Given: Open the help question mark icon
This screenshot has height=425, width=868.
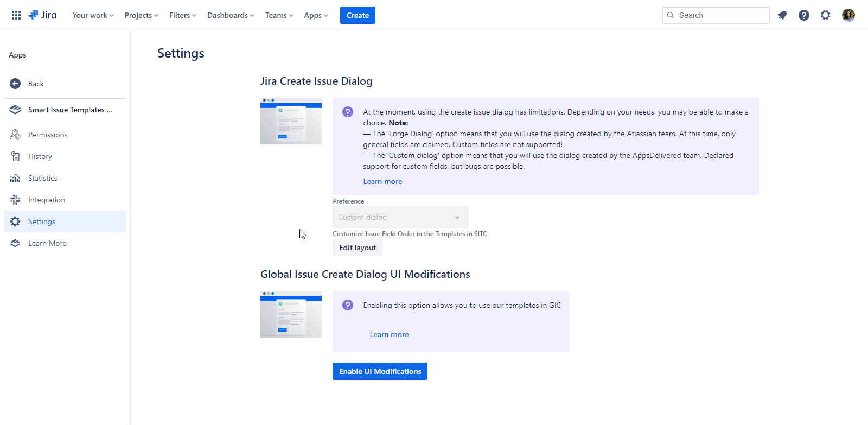Looking at the screenshot, I should click(x=804, y=15).
